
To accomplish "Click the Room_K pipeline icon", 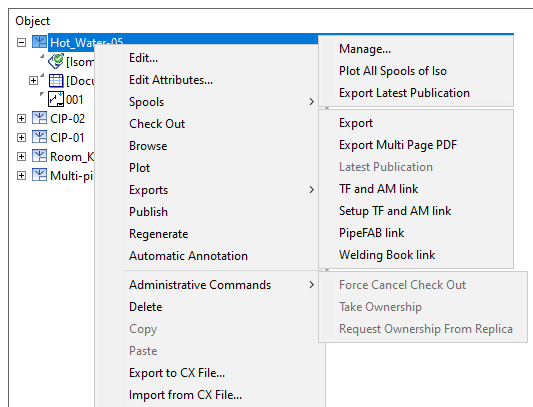I will click(39, 156).
